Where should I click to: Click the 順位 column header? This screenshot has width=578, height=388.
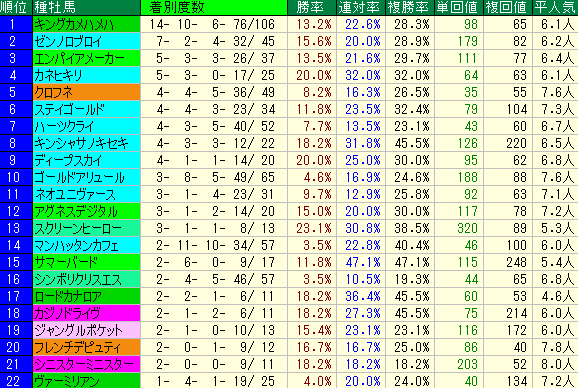tap(16, 7)
